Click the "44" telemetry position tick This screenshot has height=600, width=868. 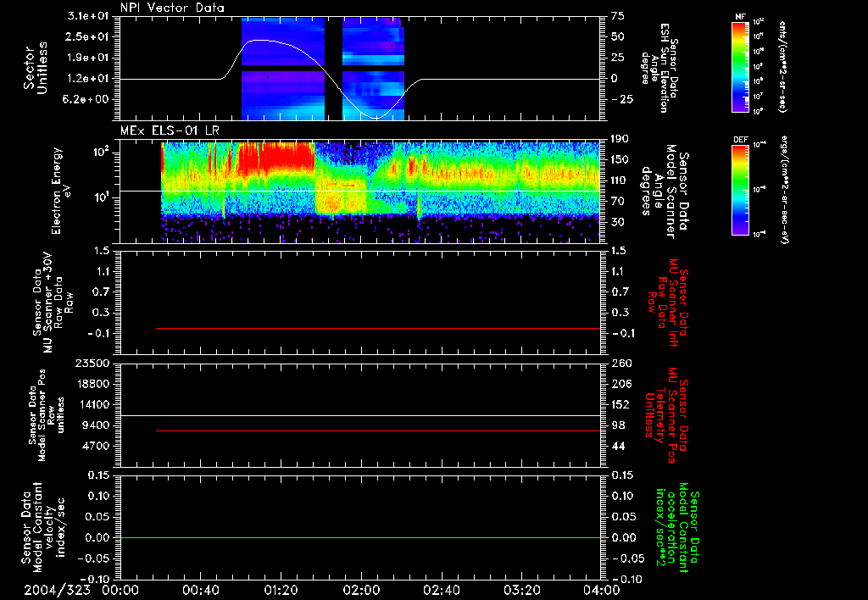click(618, 446)
